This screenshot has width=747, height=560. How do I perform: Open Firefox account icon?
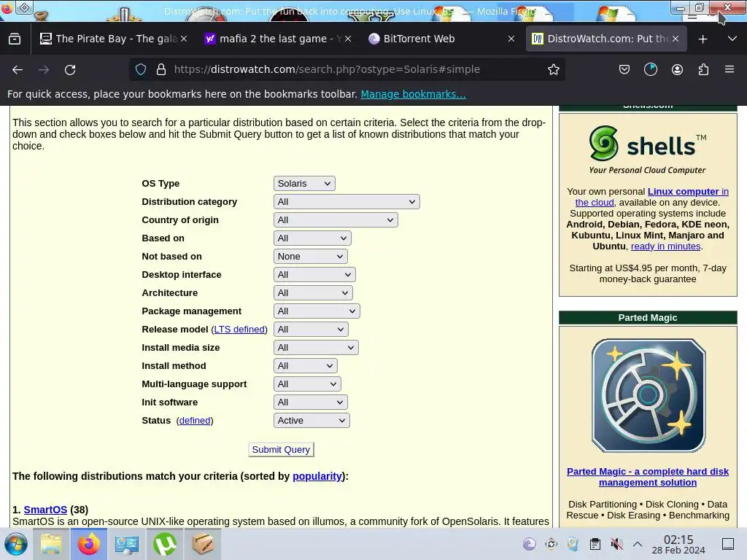point(677,69)
